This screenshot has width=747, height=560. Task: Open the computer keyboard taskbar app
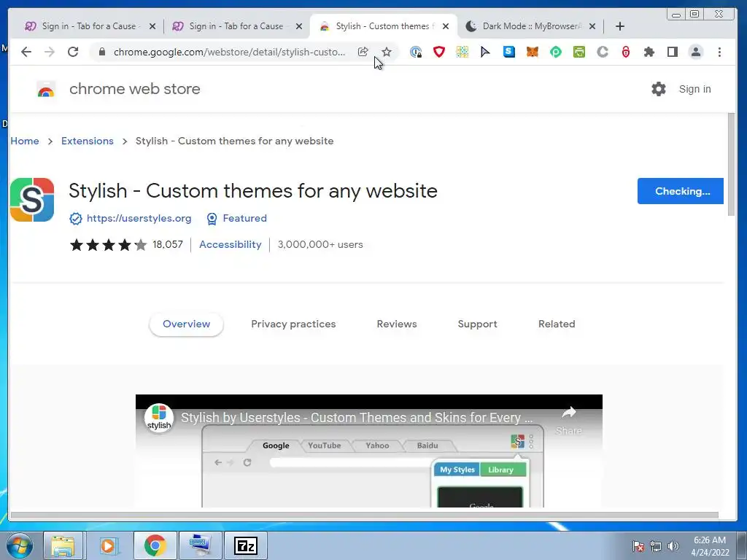click(x=200, y=545)
